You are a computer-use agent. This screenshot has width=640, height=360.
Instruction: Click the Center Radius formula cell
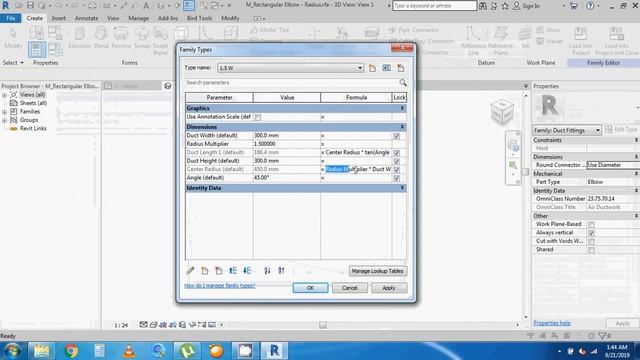click(x=356, y=169)
